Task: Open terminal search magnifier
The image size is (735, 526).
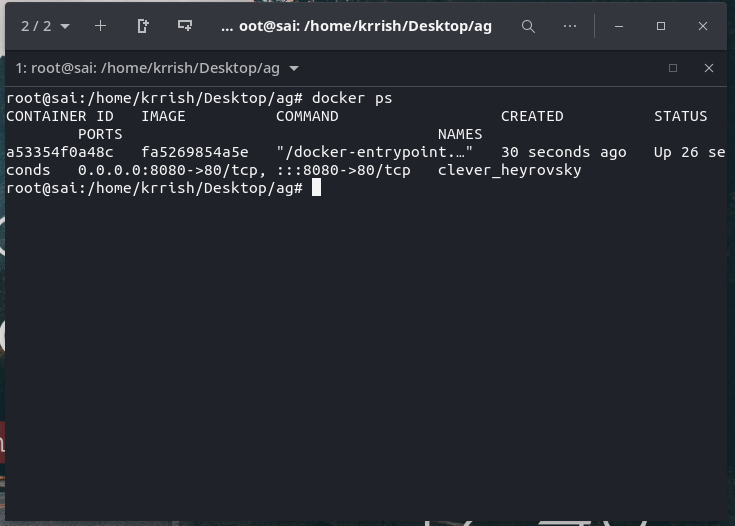Action: (x=528, y=26)
